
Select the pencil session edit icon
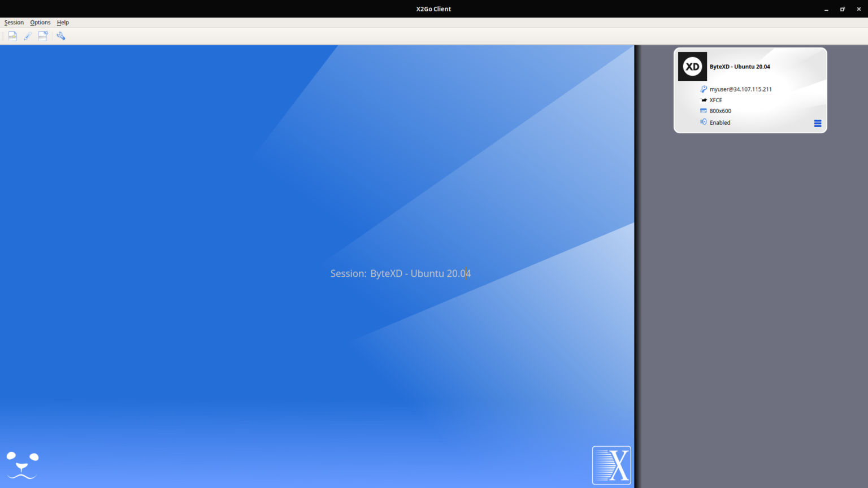point(27,36)
